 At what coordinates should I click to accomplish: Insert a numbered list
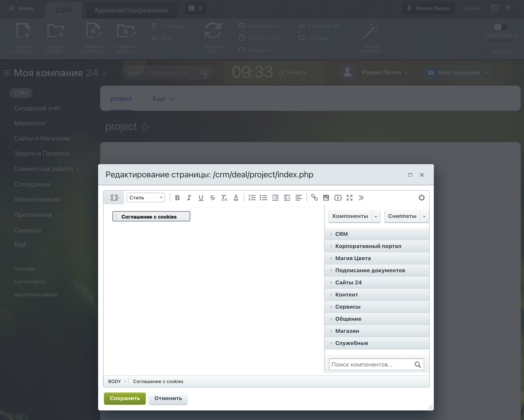tap(252, 198)
